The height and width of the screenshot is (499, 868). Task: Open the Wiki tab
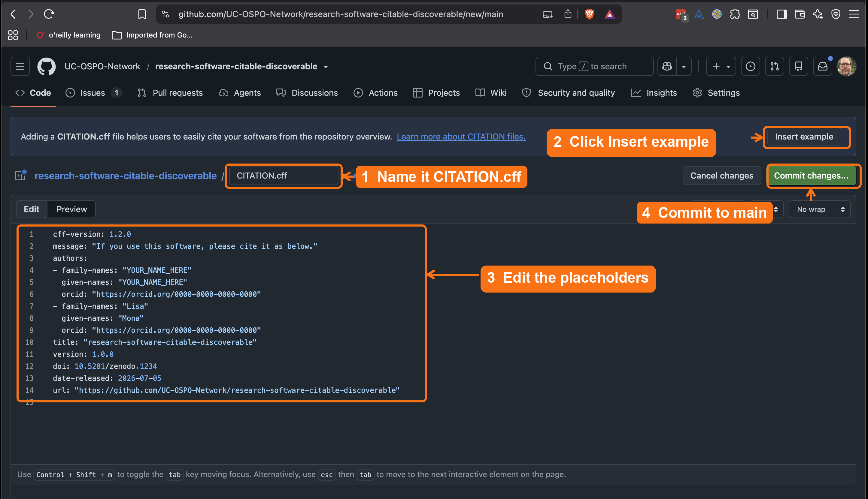tap(491, 92)
